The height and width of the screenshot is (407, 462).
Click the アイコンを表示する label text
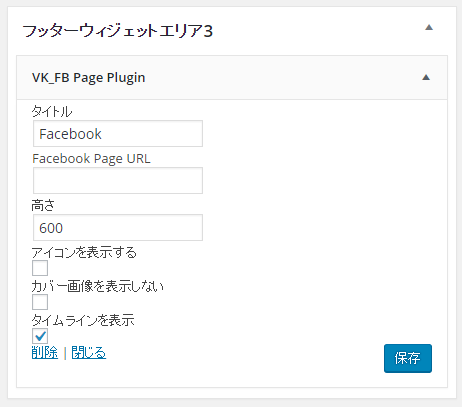pyautogui.click(x=84, y=252)
